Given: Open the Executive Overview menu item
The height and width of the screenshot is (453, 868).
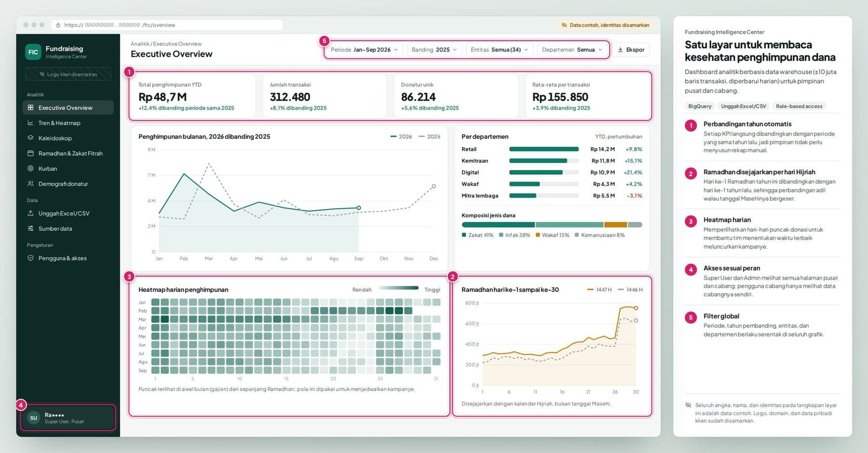Looking at the screenshot, I should 68,108.
